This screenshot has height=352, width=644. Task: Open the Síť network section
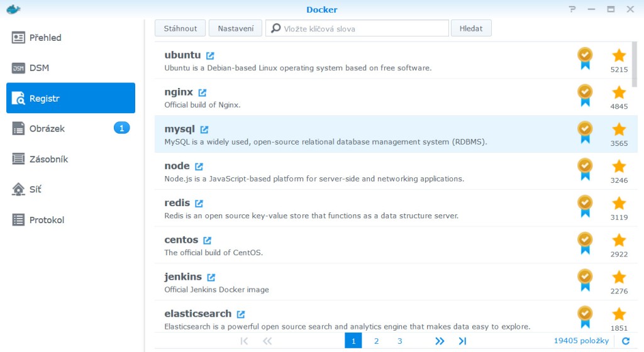point(70,189)
